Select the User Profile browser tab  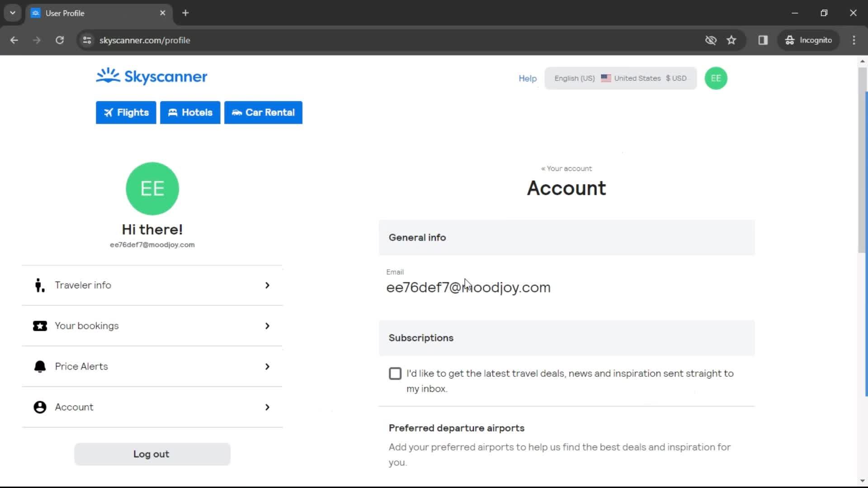point(99,13)
